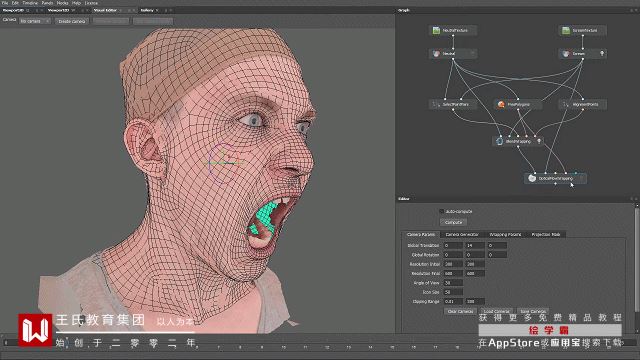Open the Camera Params tab
This screenshot has height=360, width=640.
click(x=421, y=234)
